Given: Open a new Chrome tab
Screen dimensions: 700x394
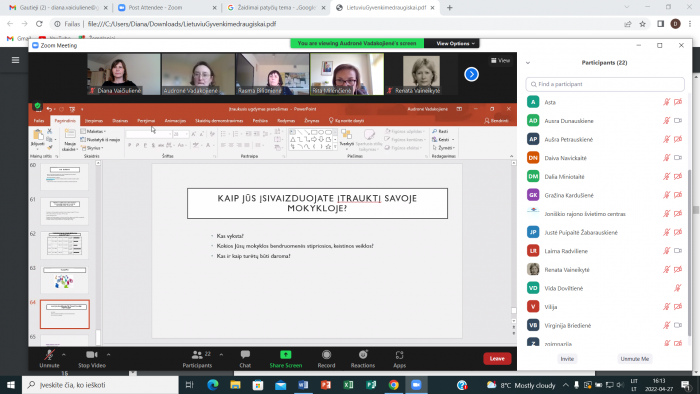Looking at the screenshot, I should pos(450,8).
